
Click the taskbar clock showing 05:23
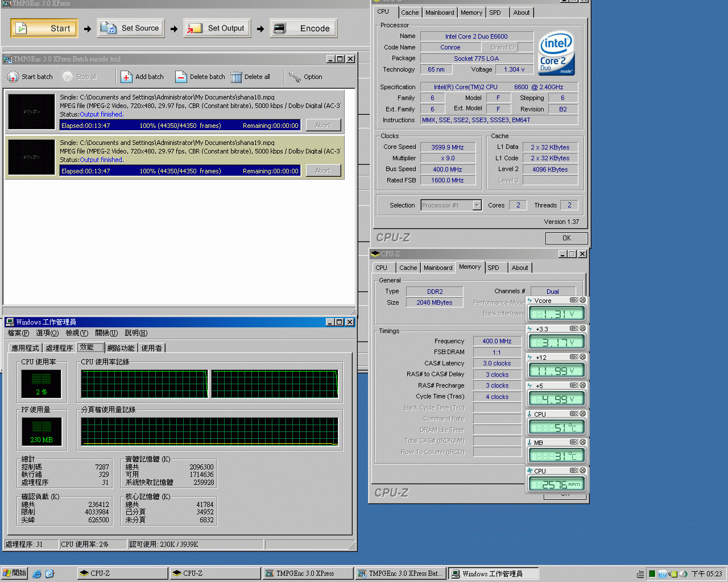[706, 574]
